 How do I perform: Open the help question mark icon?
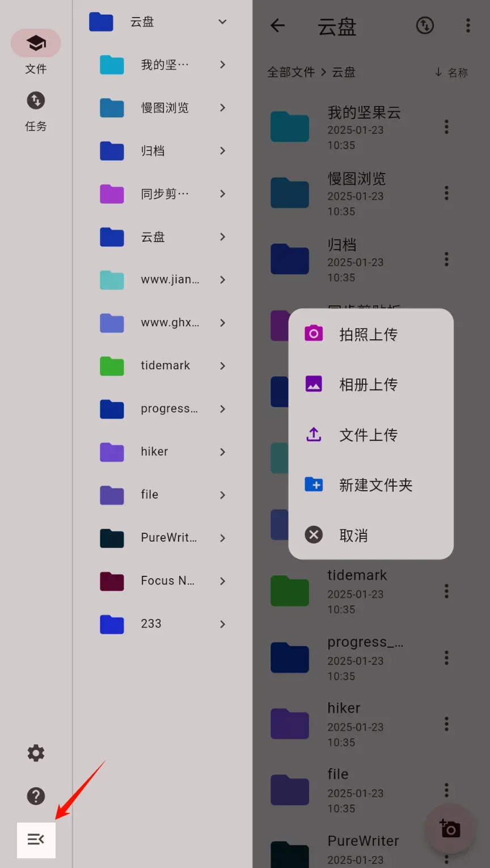pos(36,796)
